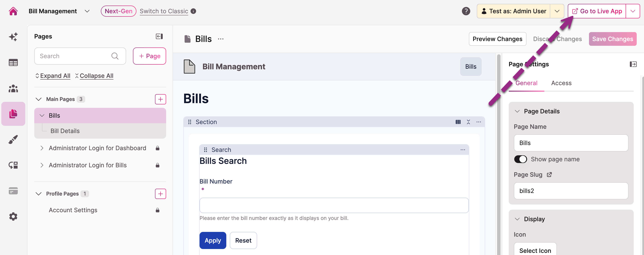Collapse the Main Pages group
The width and height of the screenshot is (644, 255).
coord(39,99)
